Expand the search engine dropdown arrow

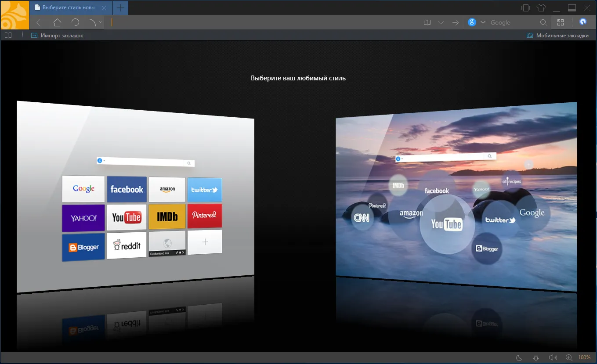483,22
